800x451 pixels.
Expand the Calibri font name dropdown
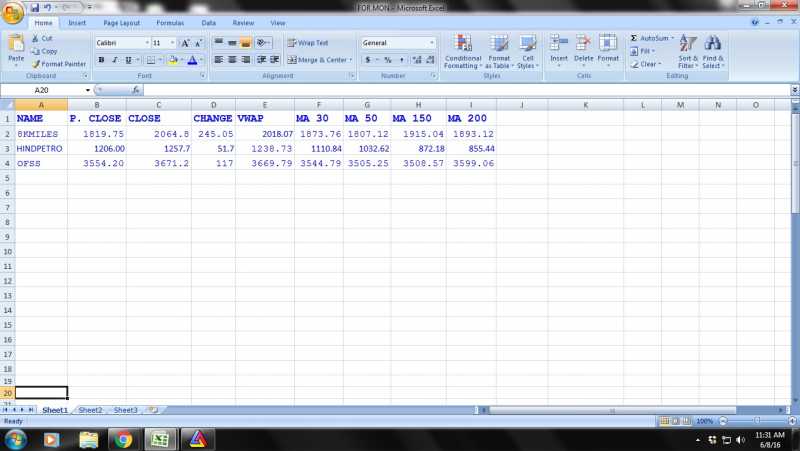tap(146, 43)
